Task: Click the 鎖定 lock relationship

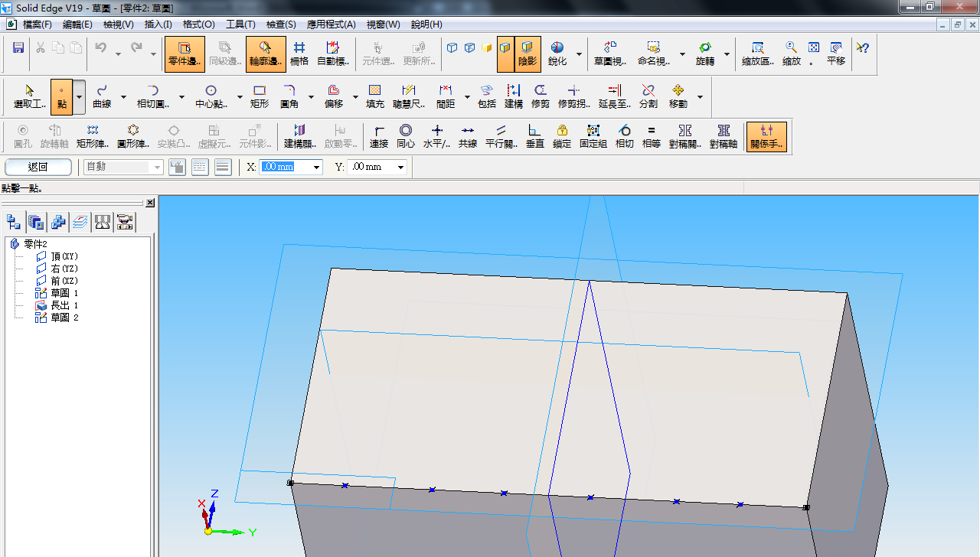Action: click(562, 137)
